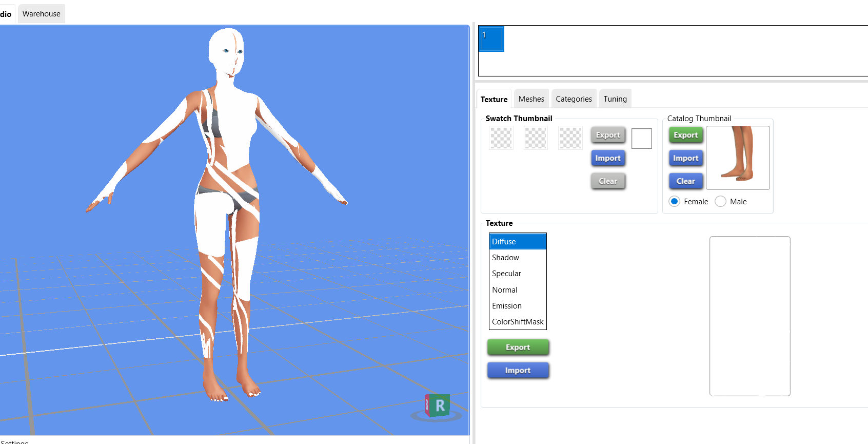Select ColorShiftMask in the texture list

pyautogui.click(x=518, y=322)
